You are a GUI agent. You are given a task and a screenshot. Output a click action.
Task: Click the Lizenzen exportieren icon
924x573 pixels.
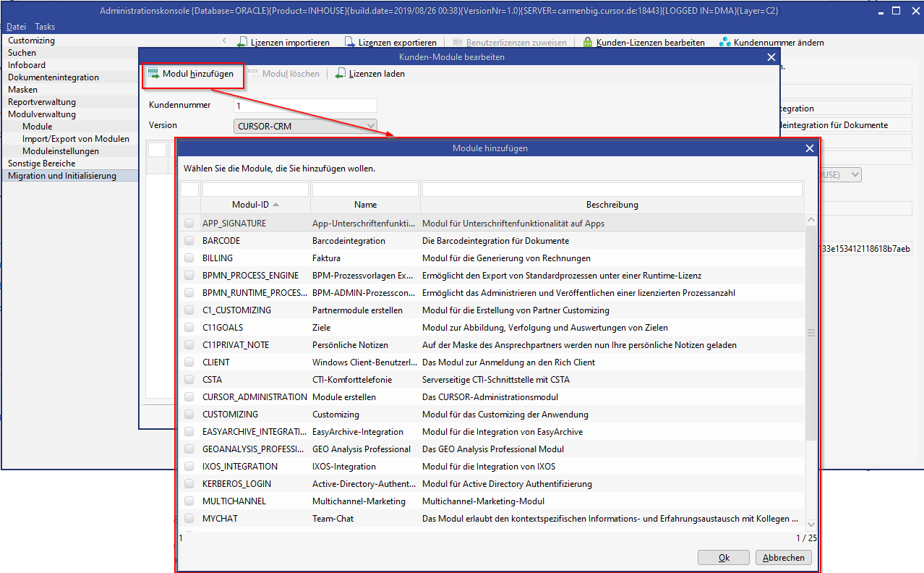point(350,43)
